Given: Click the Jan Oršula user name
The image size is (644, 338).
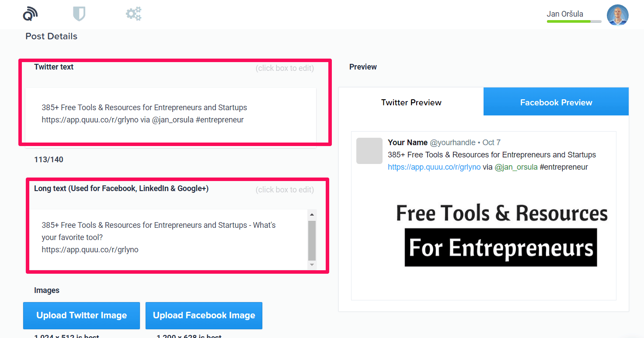Looking at the screenshot, I should click(x=564, y=14).
